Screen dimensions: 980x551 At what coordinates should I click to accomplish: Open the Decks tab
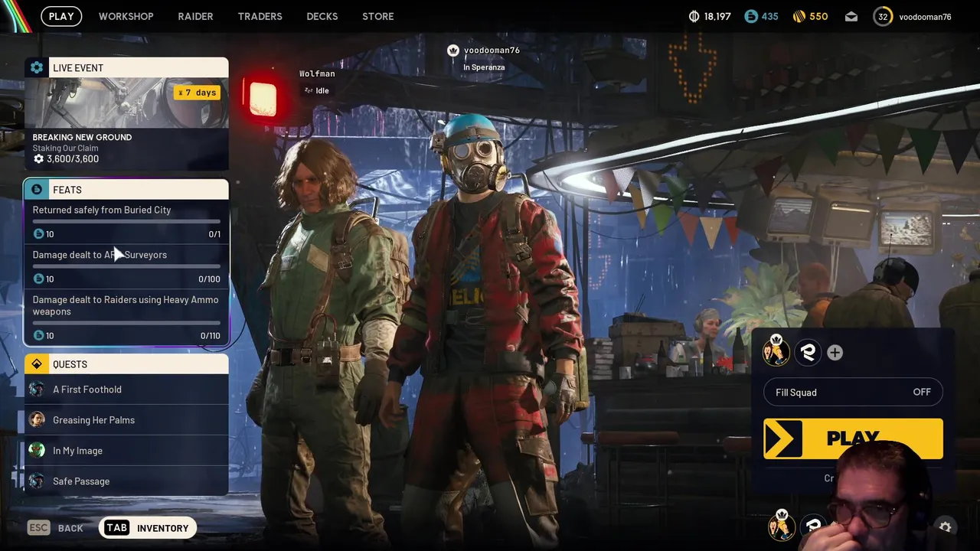pyautogui.click(x=322, y=16)
